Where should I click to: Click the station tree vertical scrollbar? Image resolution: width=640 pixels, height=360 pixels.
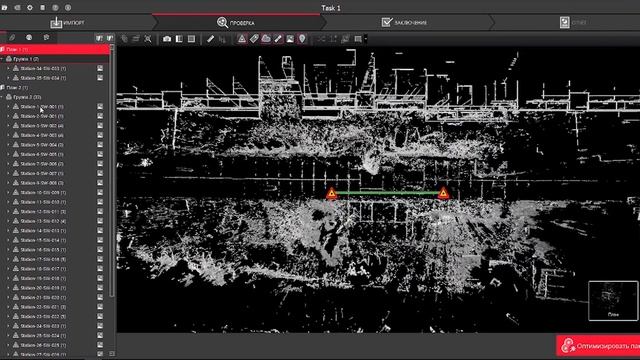(112, 171)
